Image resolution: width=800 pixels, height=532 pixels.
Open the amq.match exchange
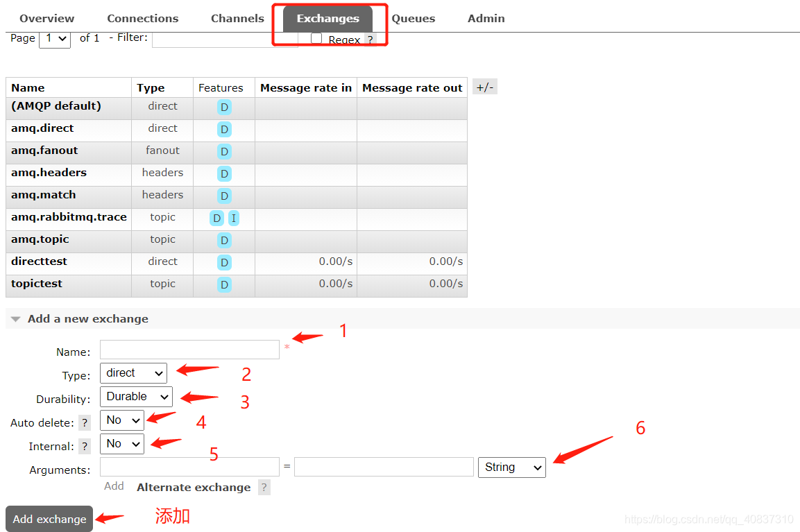pyautogui.click(x=44, y=195)
